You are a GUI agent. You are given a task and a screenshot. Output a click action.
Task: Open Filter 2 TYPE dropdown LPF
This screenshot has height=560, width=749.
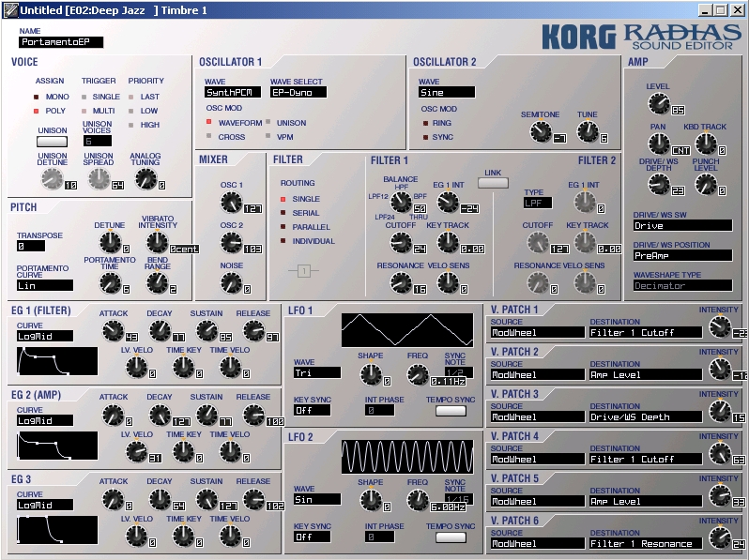tap(538, 203)
